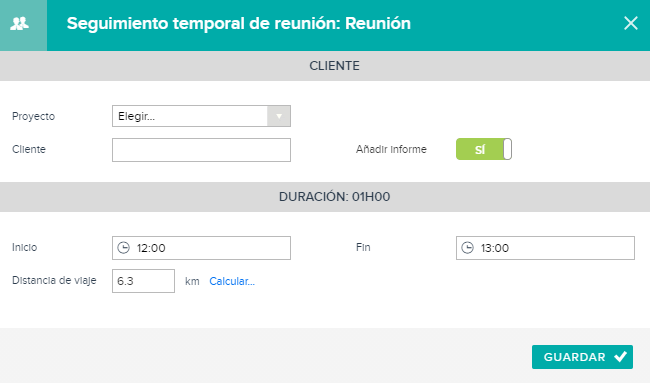Click the clock icon in Fin field
The image size is (650, 383).
pyautogui.click(x=468, y=248)
